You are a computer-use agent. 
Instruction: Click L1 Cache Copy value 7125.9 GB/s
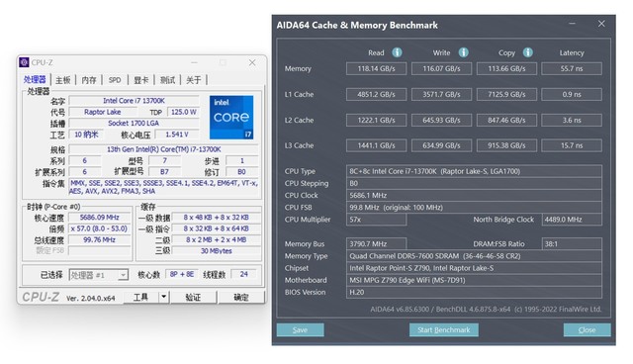coord(506,94)
